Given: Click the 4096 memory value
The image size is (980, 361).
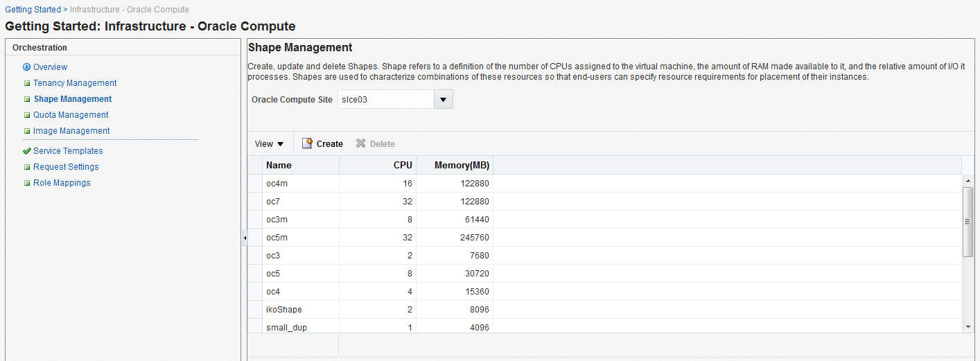Looking at the screenshot, I should [x=480, y=328].
